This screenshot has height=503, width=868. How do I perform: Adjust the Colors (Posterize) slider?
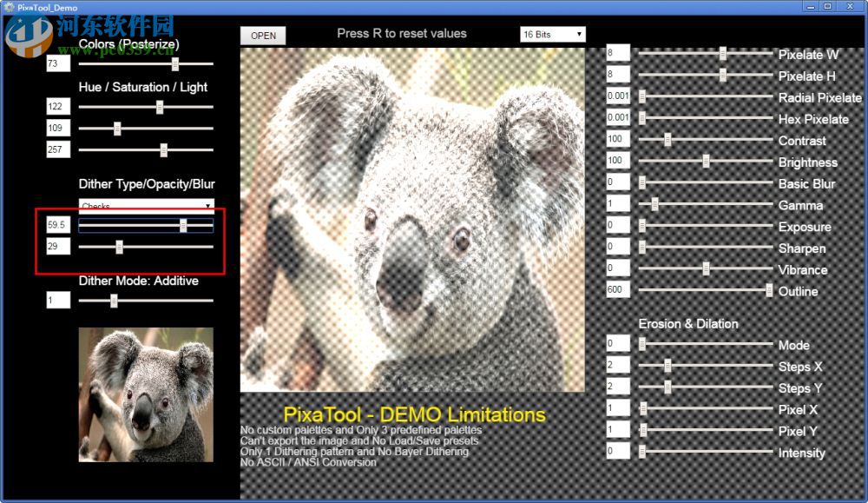(x=175, y=63)
